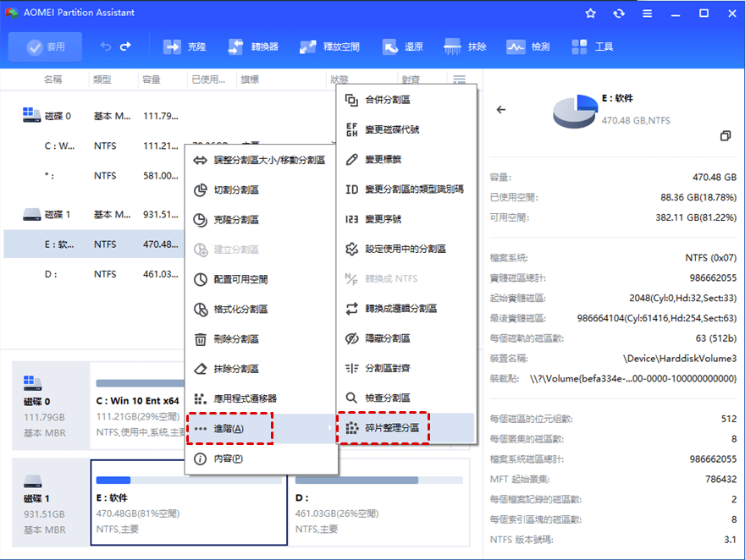Image resolution: width=745 pixels, height=560 pixels.
Task: Select 隱藏分割區 hide partition
Action: [406, 338]
